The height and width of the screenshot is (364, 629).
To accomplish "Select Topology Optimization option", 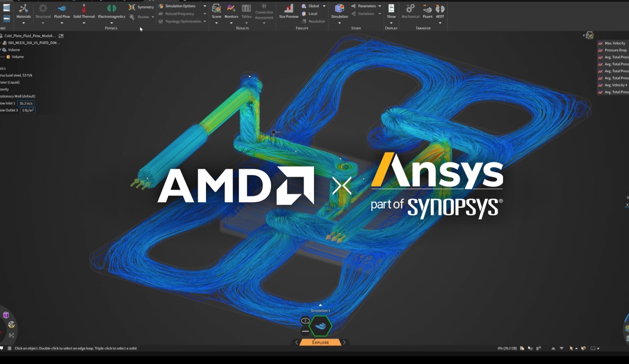I will click(179, 21).
